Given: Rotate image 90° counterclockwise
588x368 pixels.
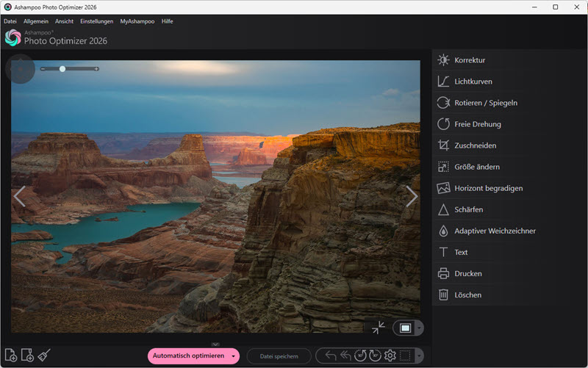Looking at the screenshot, I should (x=360, y=356).
